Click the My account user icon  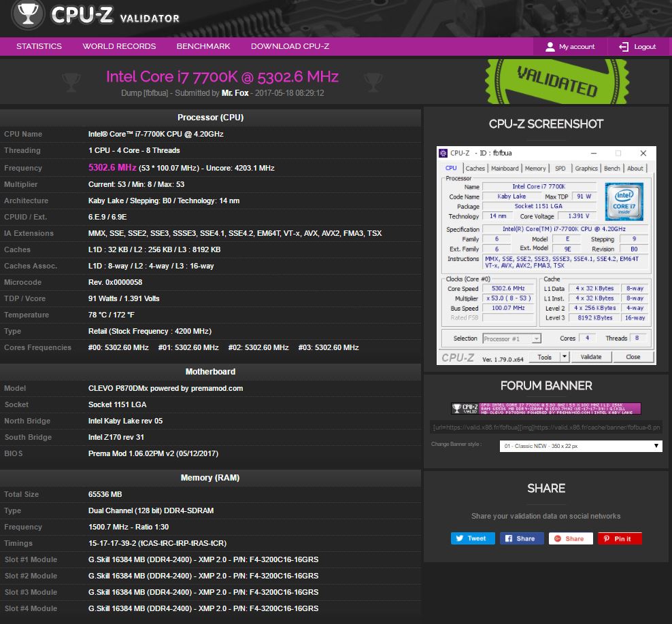coord(550,47)
